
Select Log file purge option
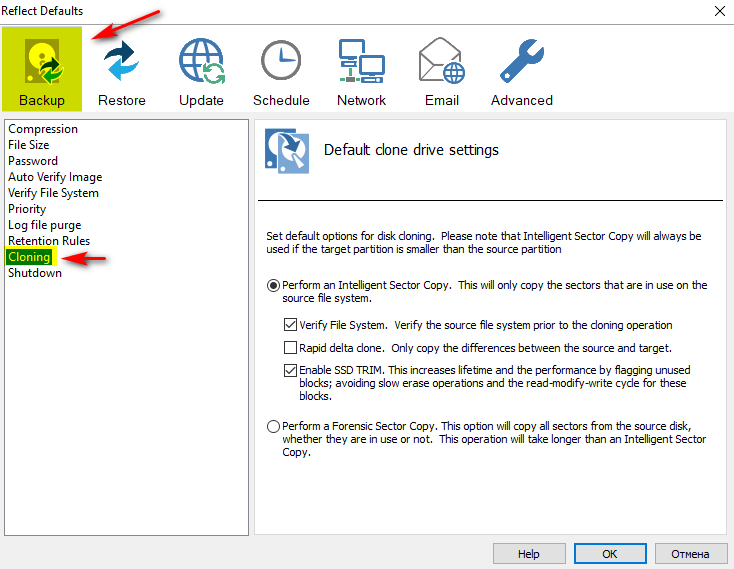coord(44,225)
